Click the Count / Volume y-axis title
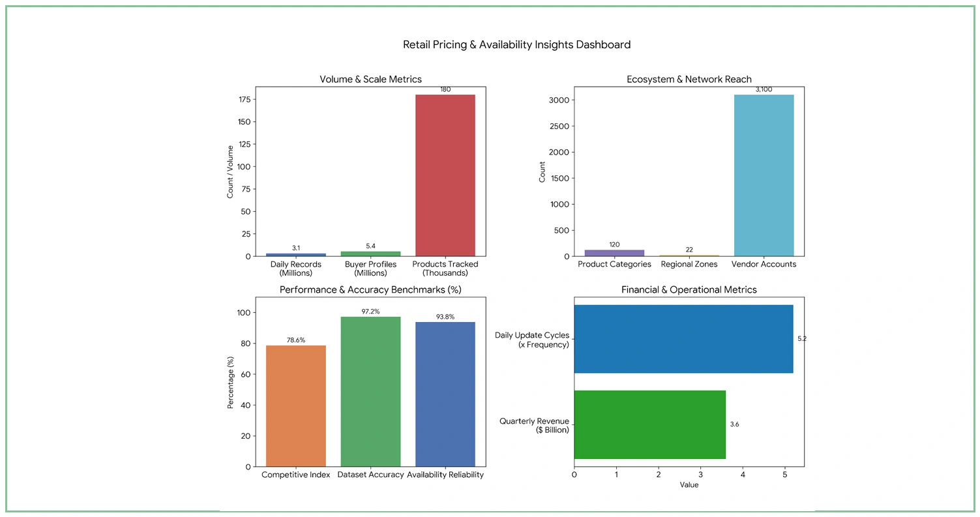The width and height of the screenshot is (980, 517). [x=230, y=171]
